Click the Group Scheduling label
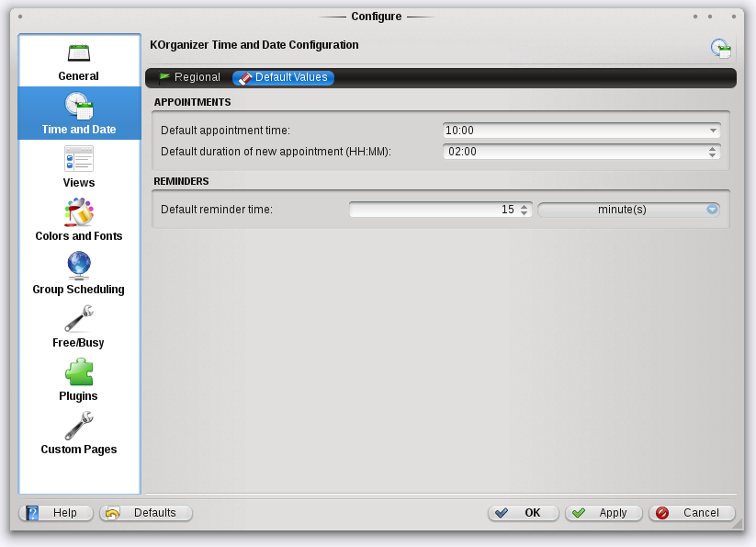This screenshot has height=547, width=756. [79, 290]
